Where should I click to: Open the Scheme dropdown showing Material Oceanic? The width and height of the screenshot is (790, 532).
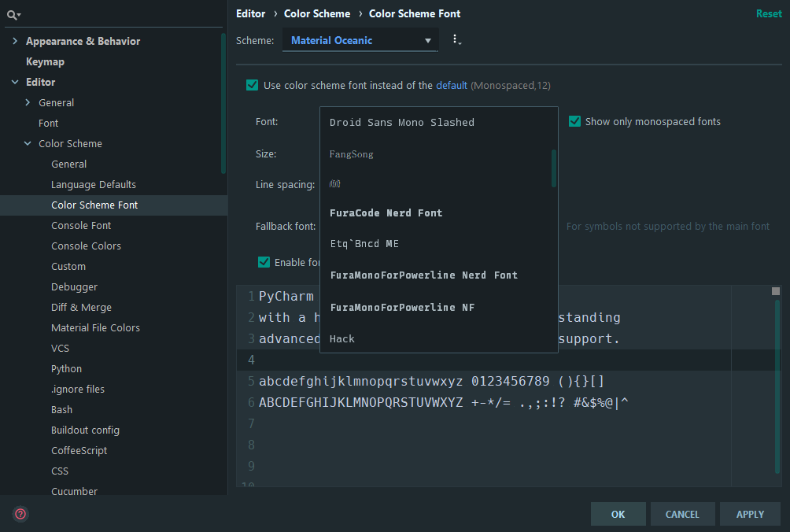(360, 40)
